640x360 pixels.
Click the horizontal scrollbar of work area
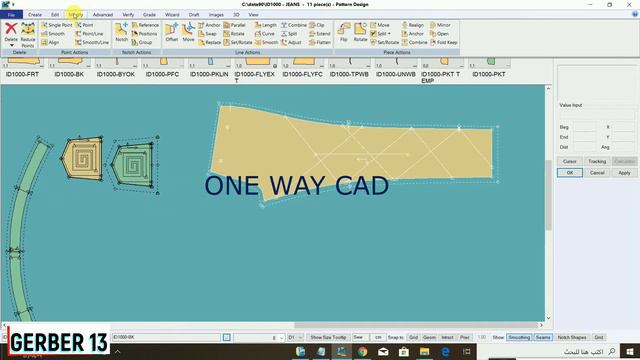click(x=416, y=325)
